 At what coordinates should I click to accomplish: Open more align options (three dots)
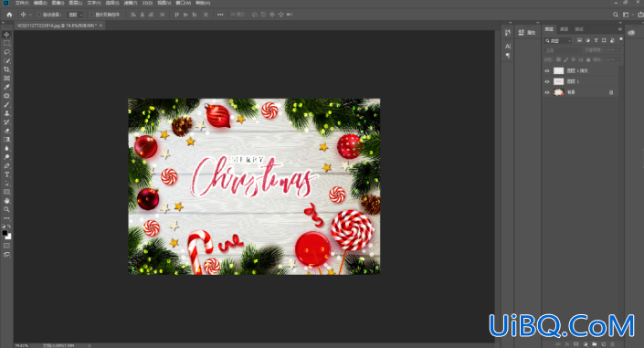(220, 15)
